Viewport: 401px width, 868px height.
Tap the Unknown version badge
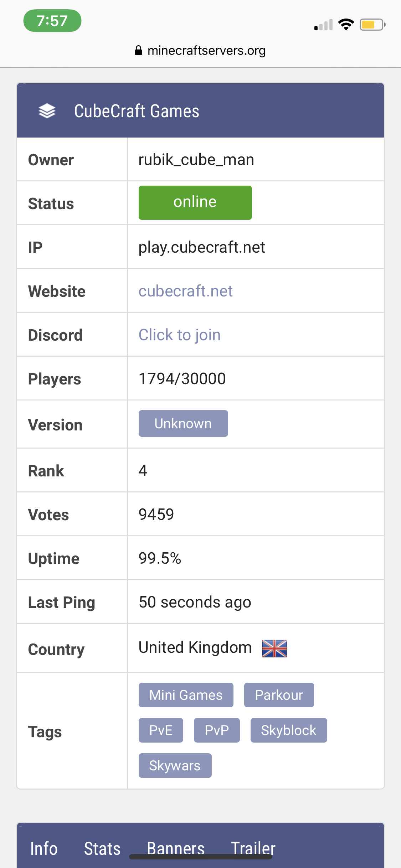[x=183, y=423]
